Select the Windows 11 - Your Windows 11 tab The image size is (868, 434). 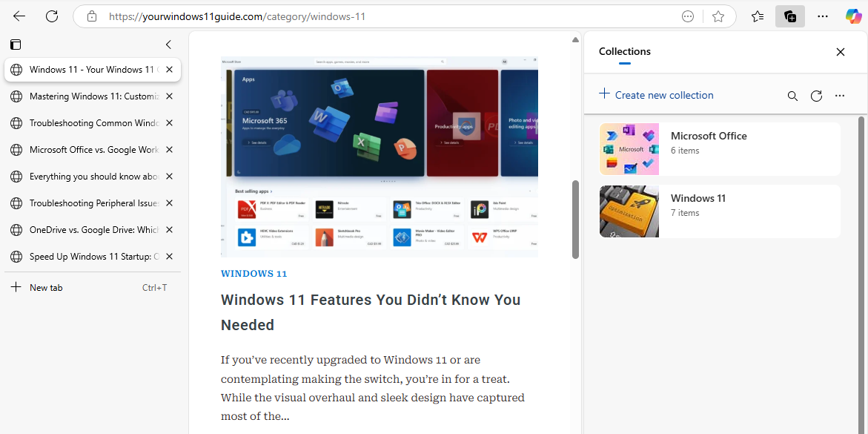click(93, 70)
